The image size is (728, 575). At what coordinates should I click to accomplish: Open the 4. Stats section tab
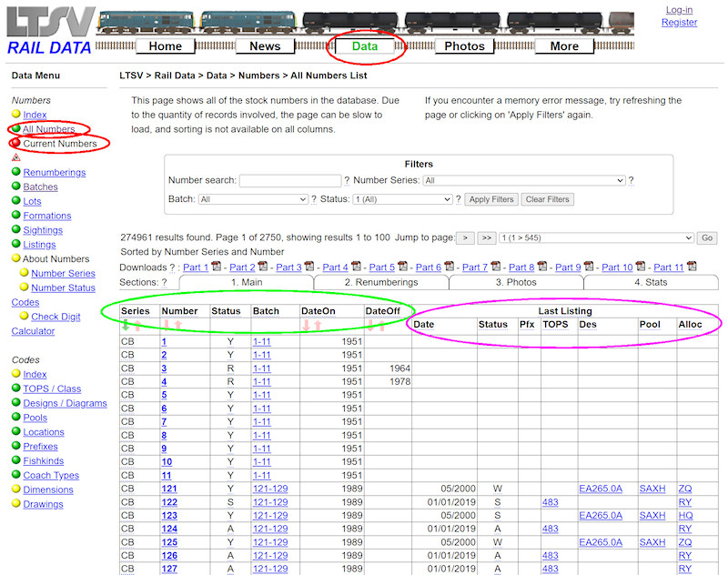click(x=651, y=282)
